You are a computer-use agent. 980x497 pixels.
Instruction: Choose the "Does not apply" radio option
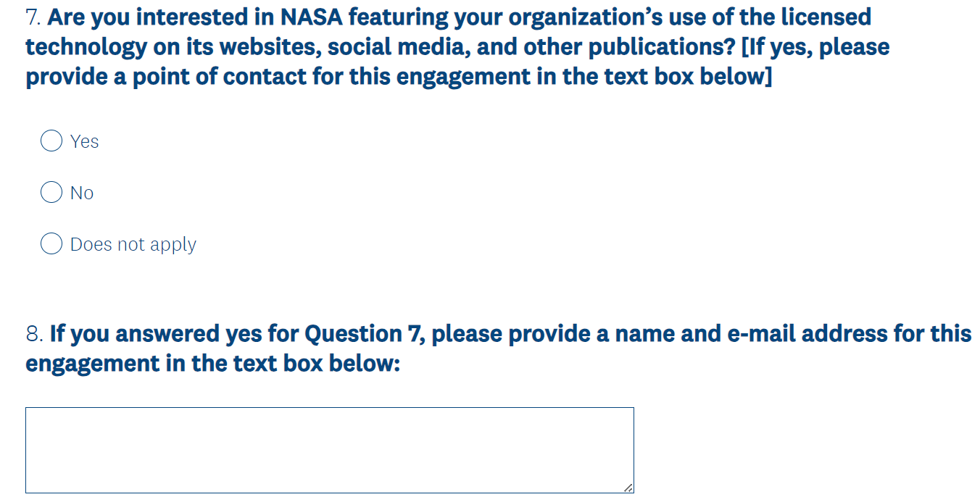click(51, 244)
